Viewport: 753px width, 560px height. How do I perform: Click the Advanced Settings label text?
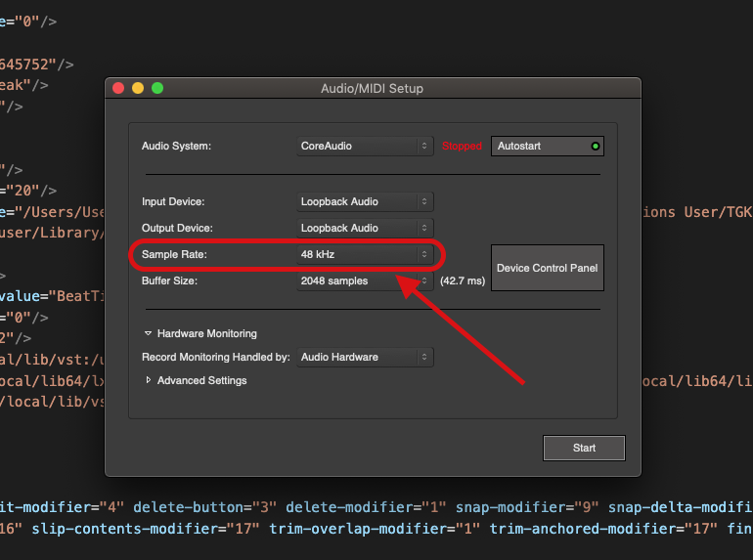pos(201,380)
